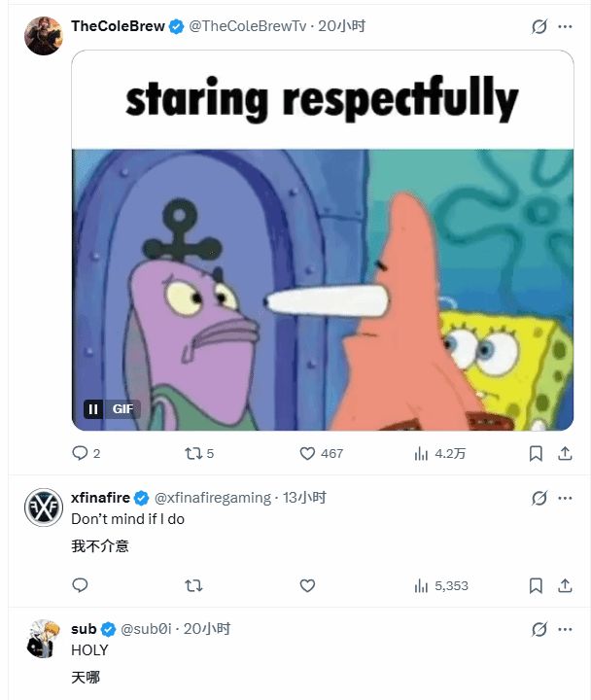Bookmark TheColeBrew's tweet
This screenshot has width=591, height=700.
[x=536, y=453]
